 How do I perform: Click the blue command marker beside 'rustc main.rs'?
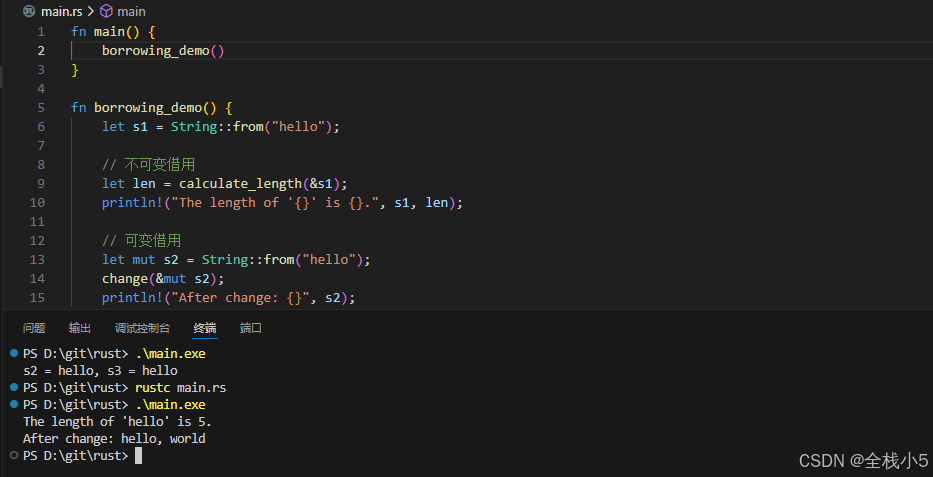14,388
